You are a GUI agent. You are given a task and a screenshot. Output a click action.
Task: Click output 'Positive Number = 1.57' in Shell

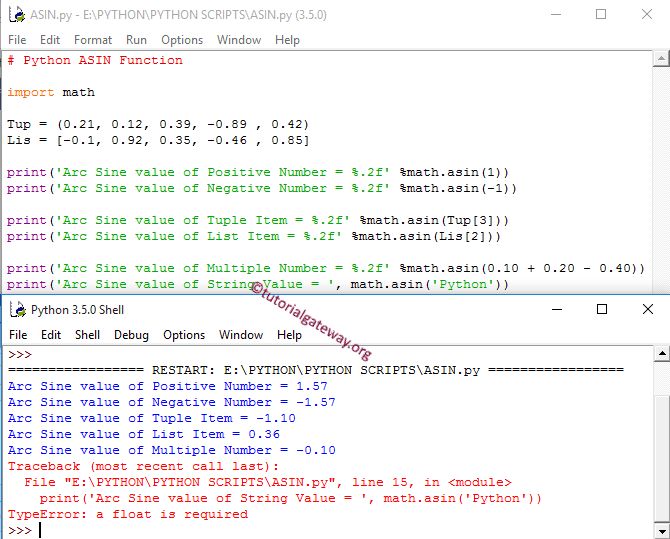coord(168,386)
